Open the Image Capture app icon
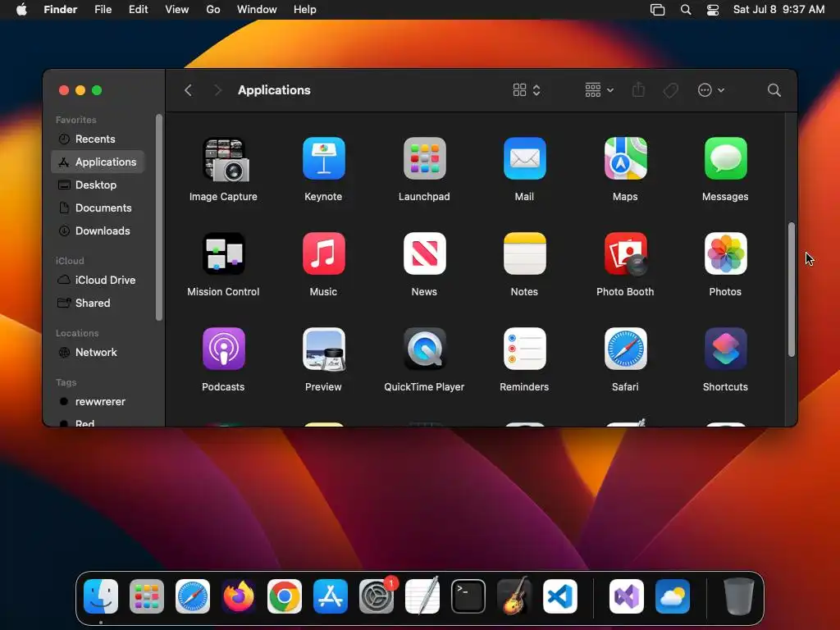Screen dimensions: 840x630 pyautogui.click(x=223, y=159)
